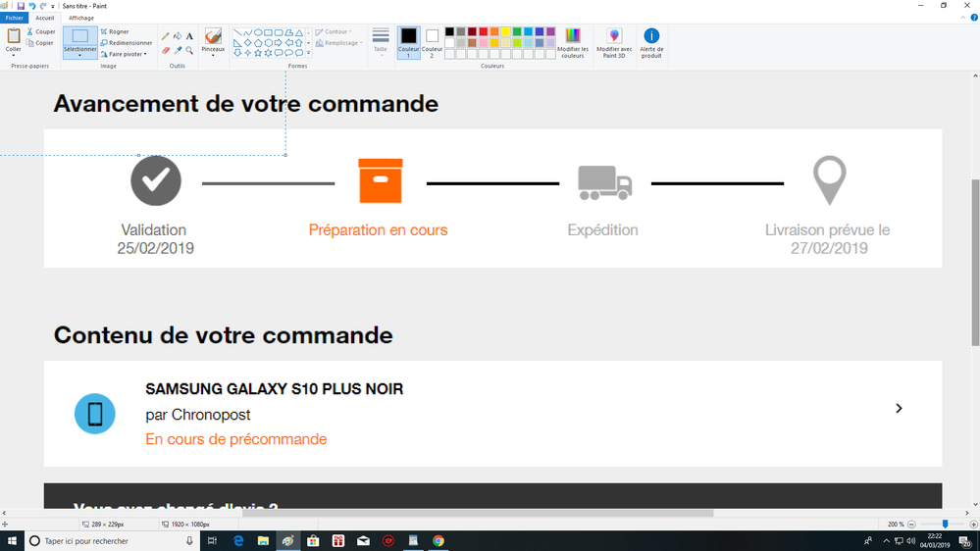Open the Coller paste options dropdown arrow
The height and width of the screenshot is (551, 980).
click(x=13, y=55)
